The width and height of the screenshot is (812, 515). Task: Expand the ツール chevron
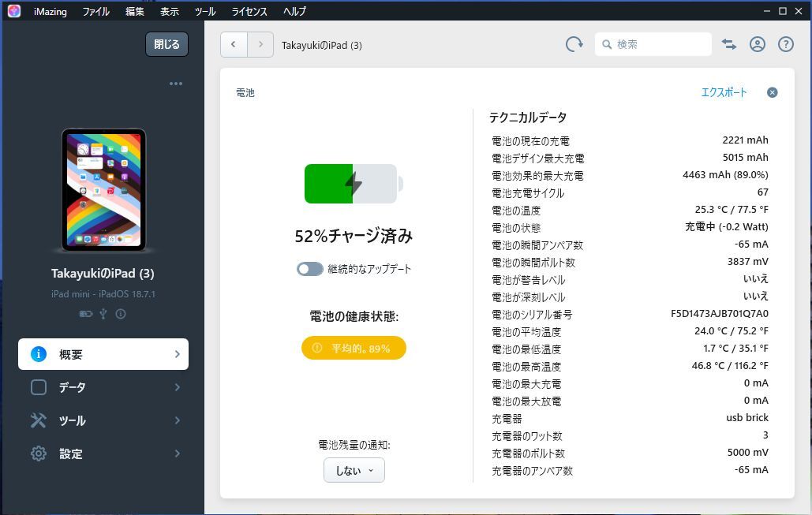coord(177,420)
